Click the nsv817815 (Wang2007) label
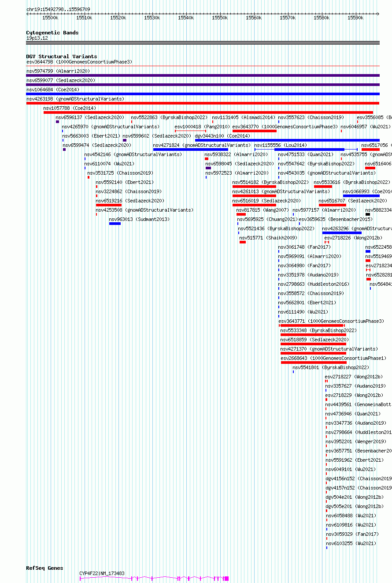Image resolution: width=392 pixels, height=583 pixels. tap(263, 210)
